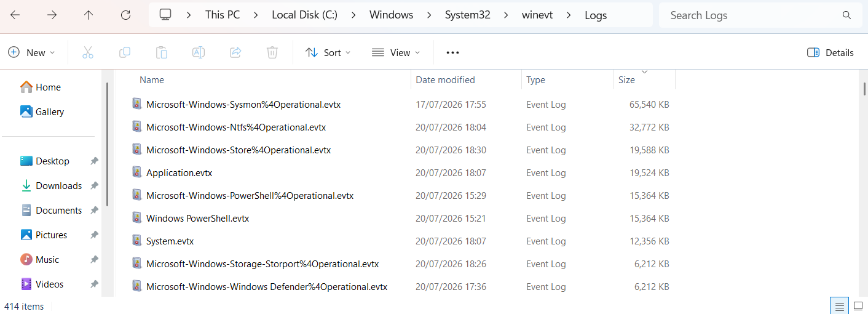Image resolution: width=868 pixels, height=314 pixels.
Task: Select Microsoft-Windows-PowerShell%4Operational.evtx
Action: 250,195
